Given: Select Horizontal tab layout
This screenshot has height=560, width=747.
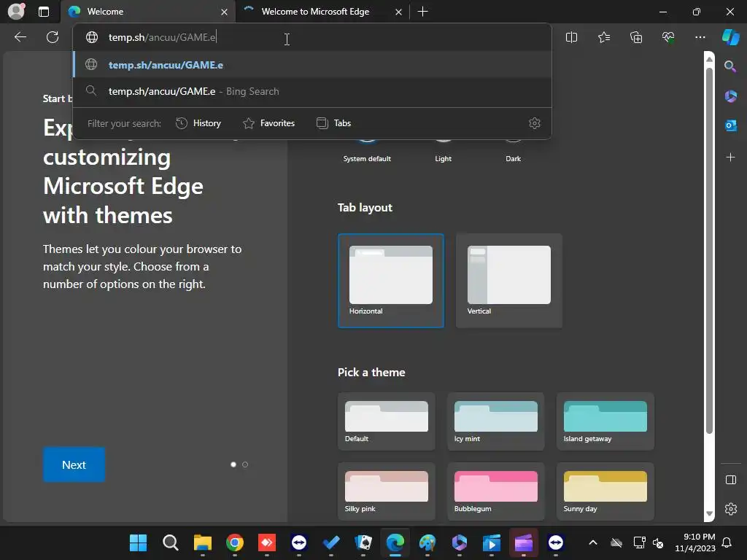Looking at the screenshot, I should click(x=391, y=281).
